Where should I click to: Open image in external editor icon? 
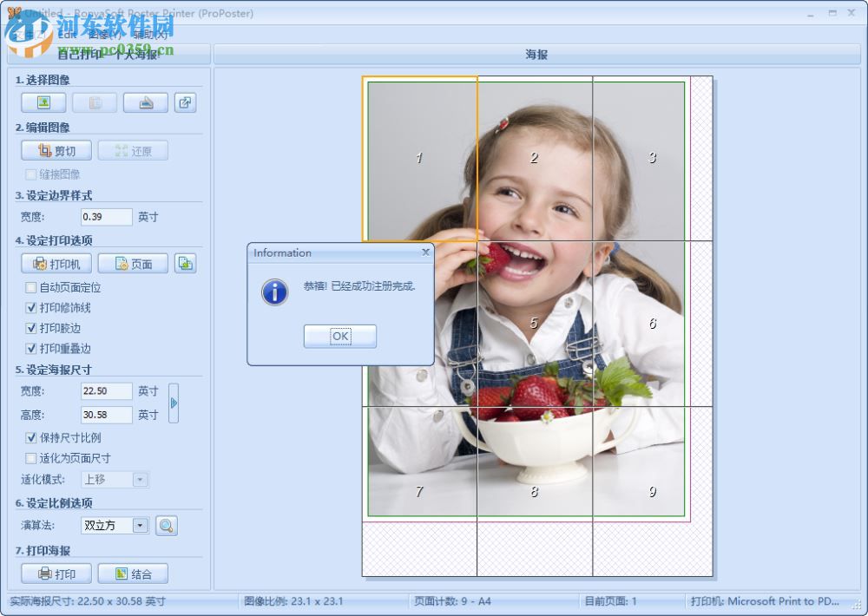click(x=185, y=102)
